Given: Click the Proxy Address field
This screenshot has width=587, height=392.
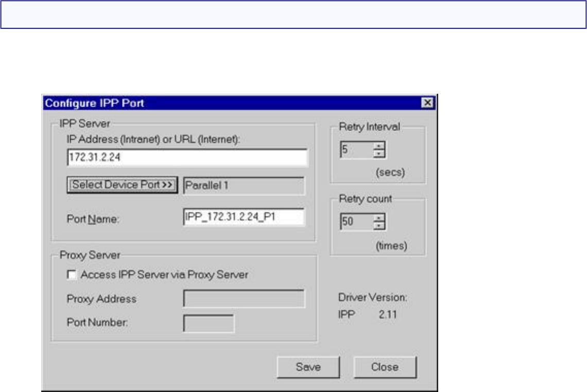Looking at the screenshot, I should [x=244, y=298].
